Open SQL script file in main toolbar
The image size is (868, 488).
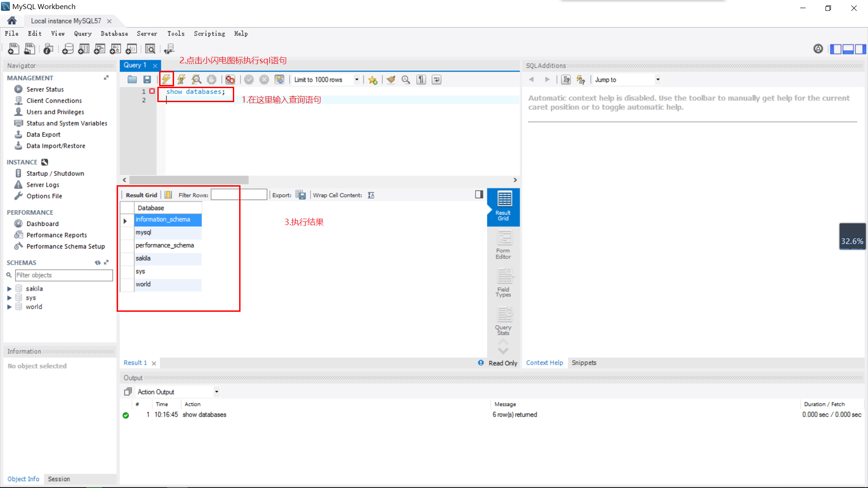point(29,49)
